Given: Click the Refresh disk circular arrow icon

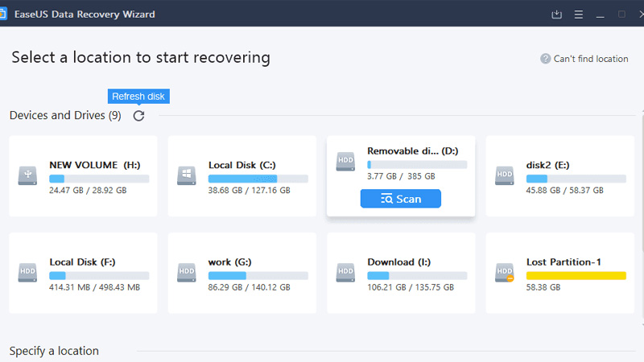Looking at the screenshot, I should tap(138, 116).
